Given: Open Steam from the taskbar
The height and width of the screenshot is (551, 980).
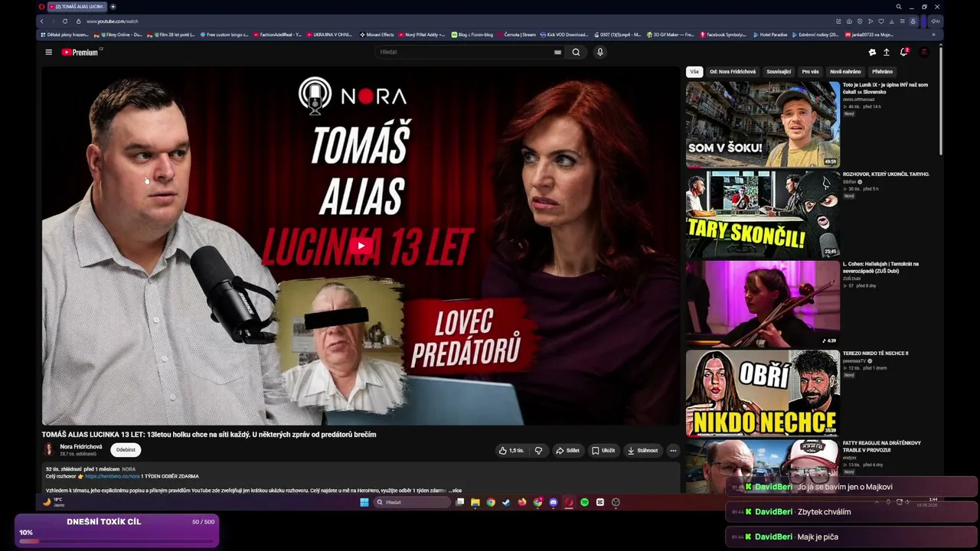Looking at the screenshot, I should pyautogui.click(x=506, y=503).
